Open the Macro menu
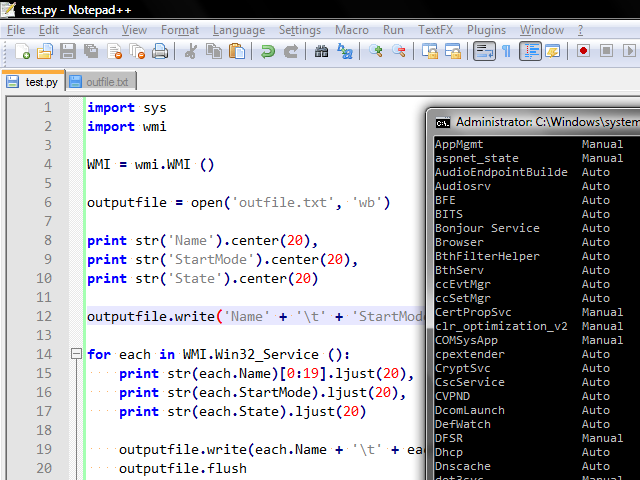This screenshot has height=480, width=640. point(351,30)
